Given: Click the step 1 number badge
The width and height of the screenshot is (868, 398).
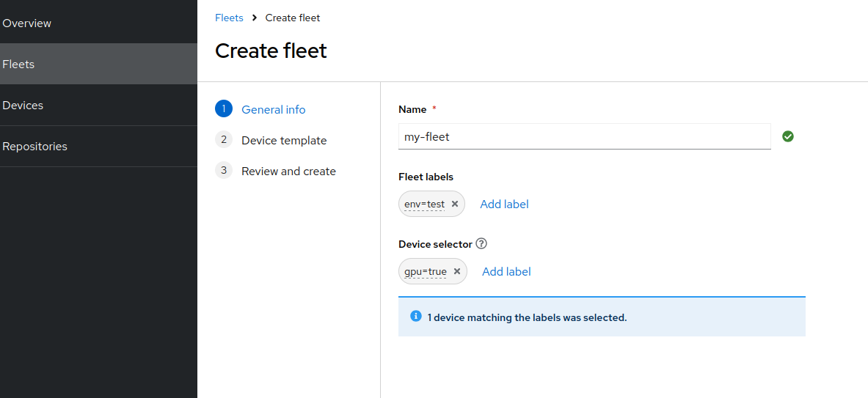Looking at the screenshot, I should pyautogui.click(x=224, y=109).
